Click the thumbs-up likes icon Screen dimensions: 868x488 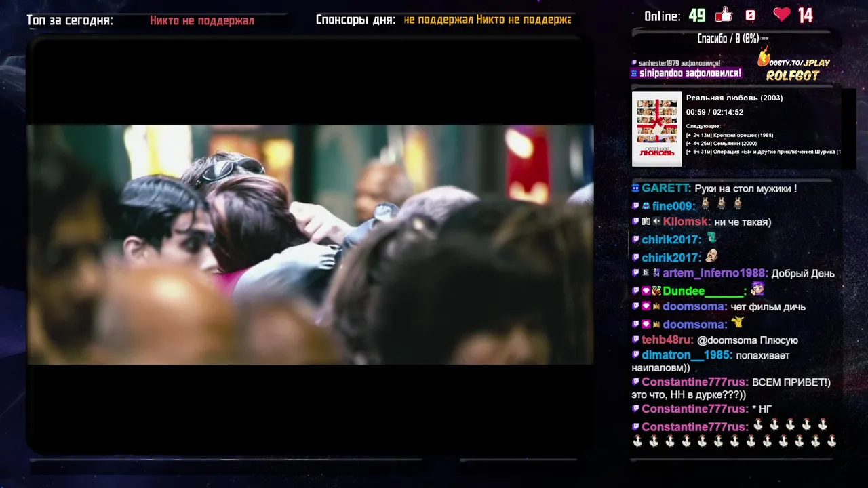coord(724,14)
